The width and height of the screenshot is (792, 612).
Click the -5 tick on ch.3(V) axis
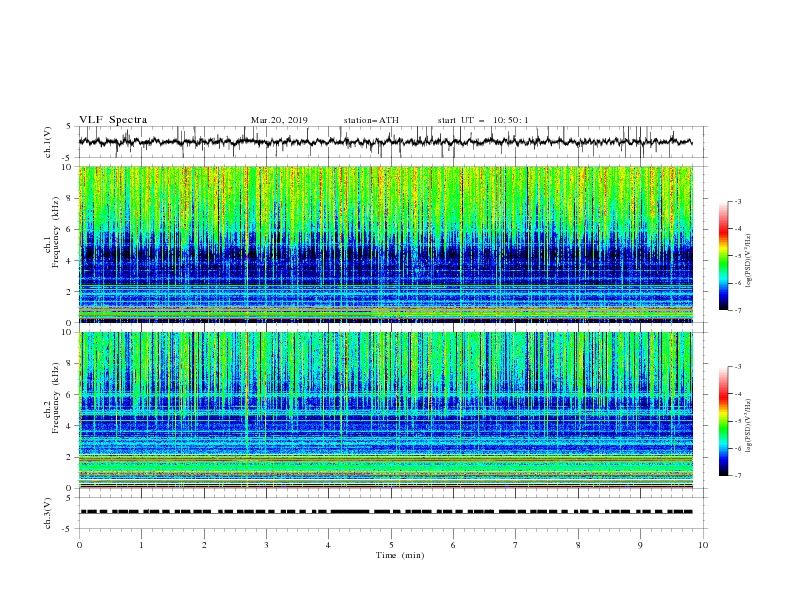[x=68, y=529]
